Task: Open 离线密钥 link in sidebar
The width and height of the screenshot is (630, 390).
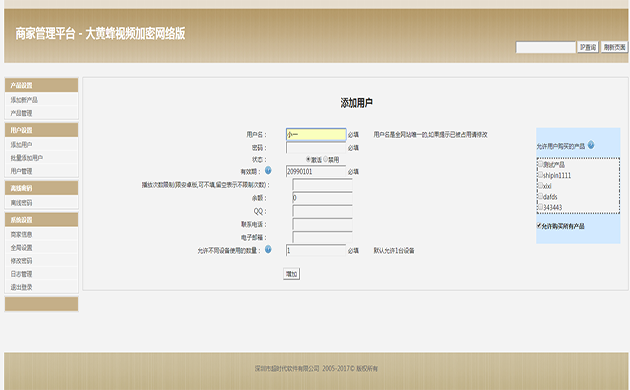Action: [21, 203]
